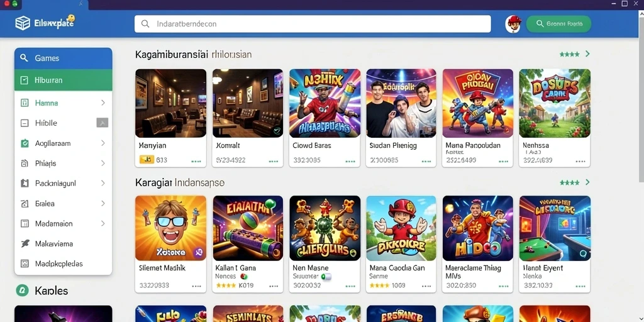Open the user avatar profile picture
644x322 pixels.
click(513, 24)
